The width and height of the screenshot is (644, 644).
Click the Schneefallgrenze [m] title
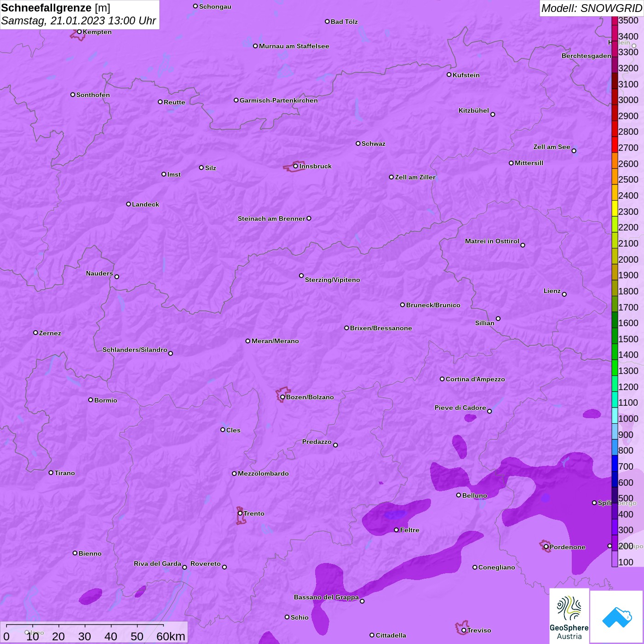56,8
